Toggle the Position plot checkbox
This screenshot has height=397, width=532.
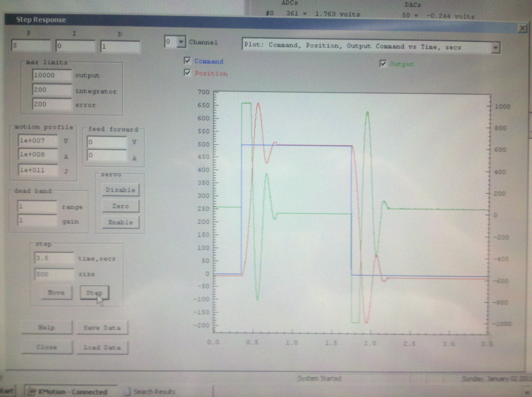[x=187, y=73]
